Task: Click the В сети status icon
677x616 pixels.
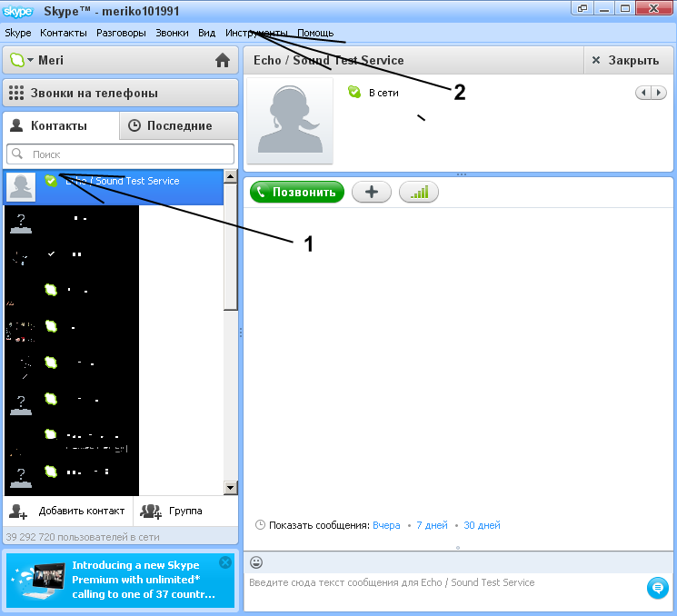Action: pos(354,92)
